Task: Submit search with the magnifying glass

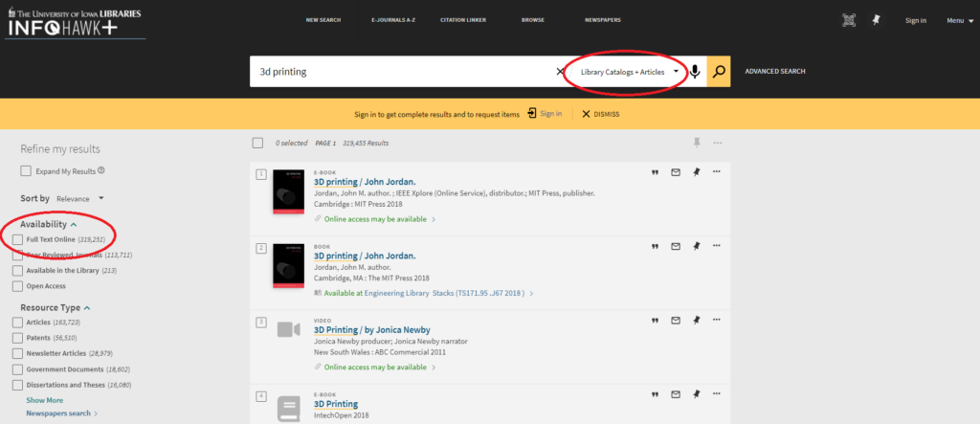Action: 719,71
